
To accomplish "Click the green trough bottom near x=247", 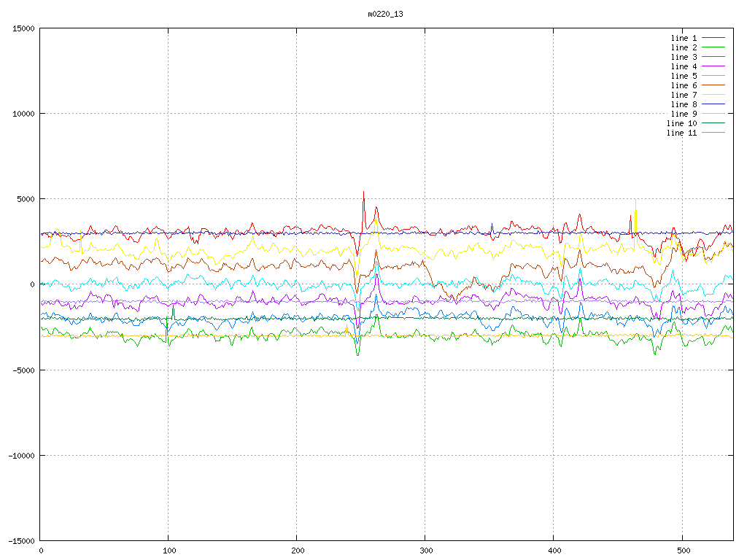I will (x=357, y=355).
